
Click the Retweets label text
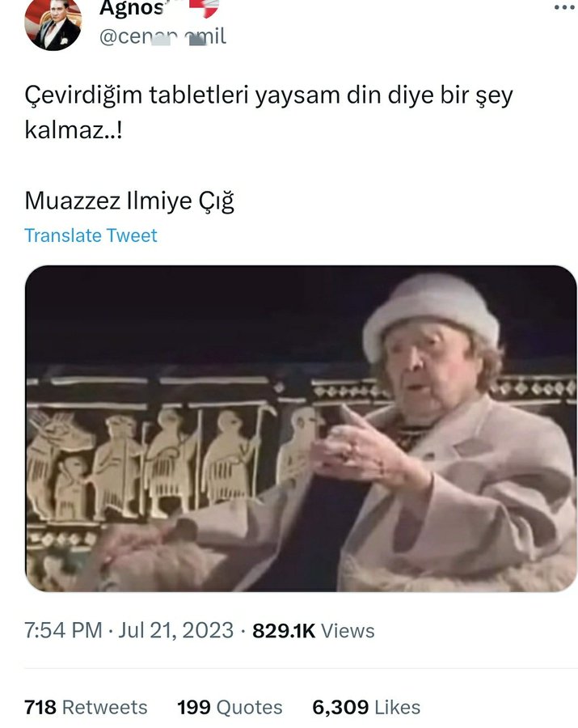104,708
